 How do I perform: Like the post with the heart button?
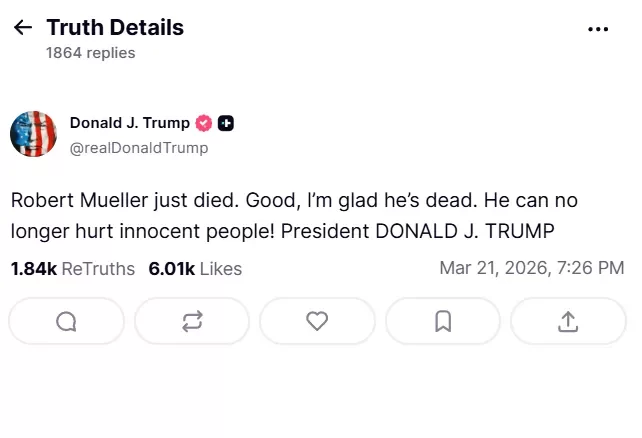(x=317, y=321)
